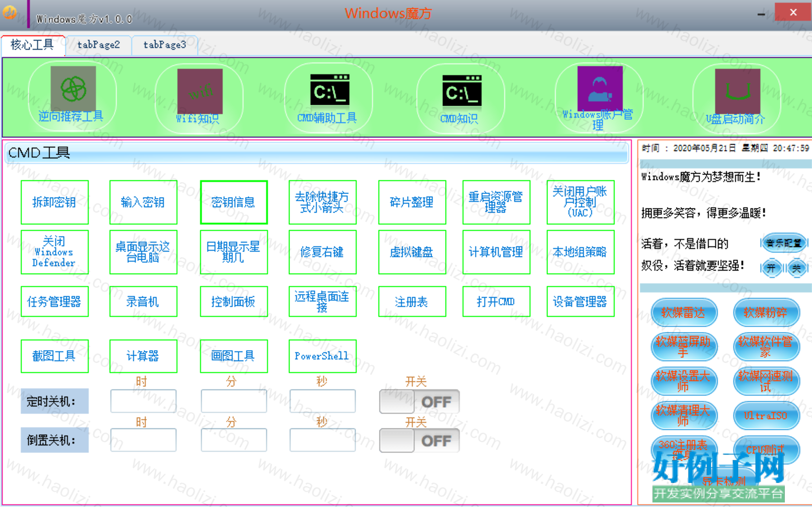Click 关闭 Windows Defender button
The height and width of the screenshot is (507, 812).
click(x=54, y=252)
